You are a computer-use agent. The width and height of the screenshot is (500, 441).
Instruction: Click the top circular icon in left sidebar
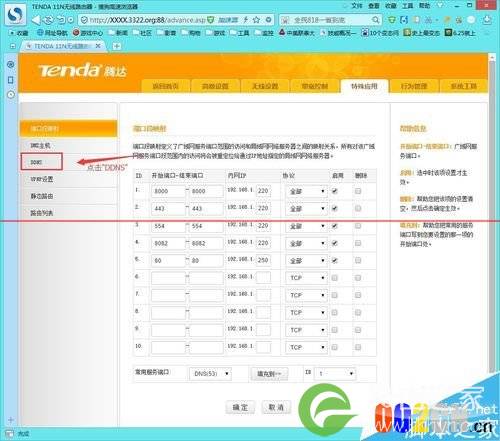[x=11, y=64]
